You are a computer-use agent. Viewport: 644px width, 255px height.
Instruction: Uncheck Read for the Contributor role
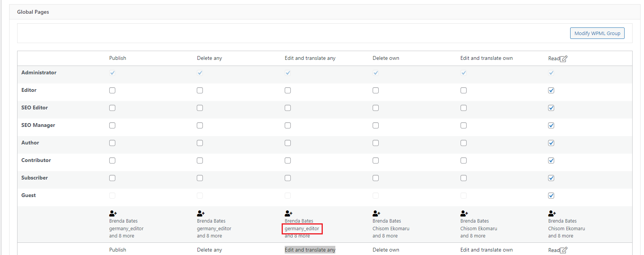[551, 160]
